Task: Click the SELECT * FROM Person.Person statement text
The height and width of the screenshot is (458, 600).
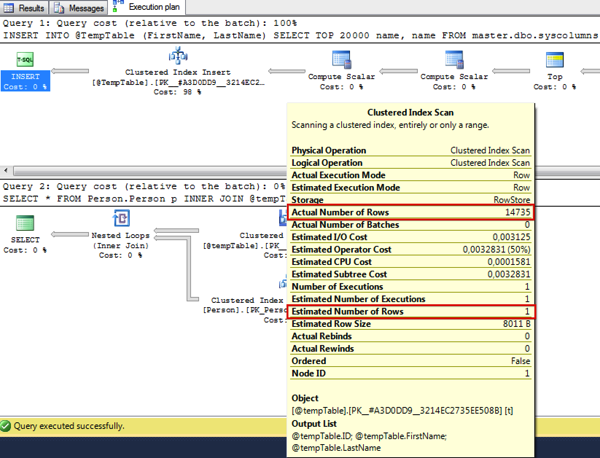Action: (144, 199)
